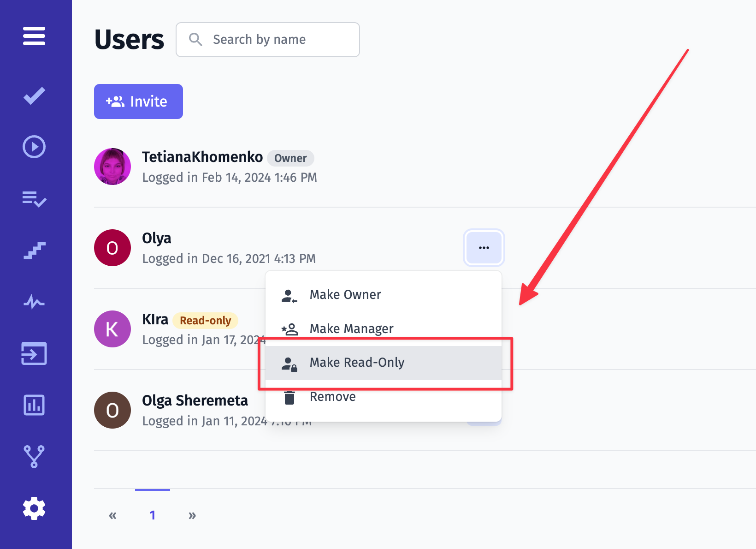Click the name TetianaKhomenko
This screenshot has width=756, height=549.
(x=202, y=157)
